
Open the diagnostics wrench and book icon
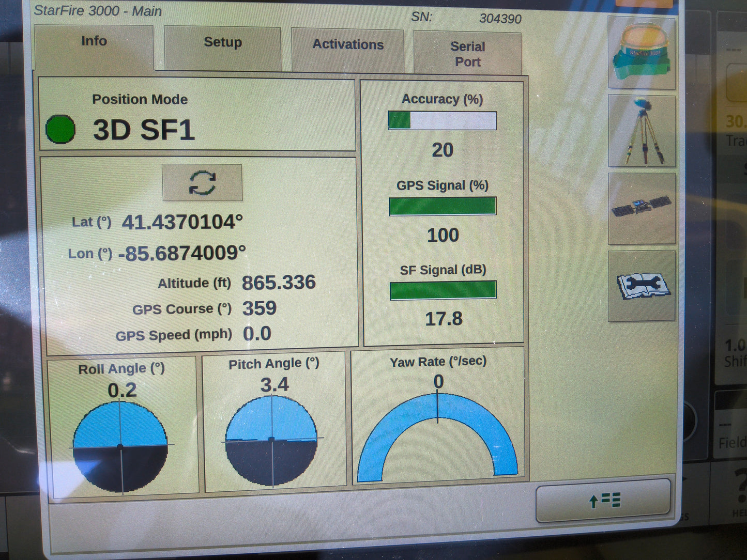[x=642, y=286]
